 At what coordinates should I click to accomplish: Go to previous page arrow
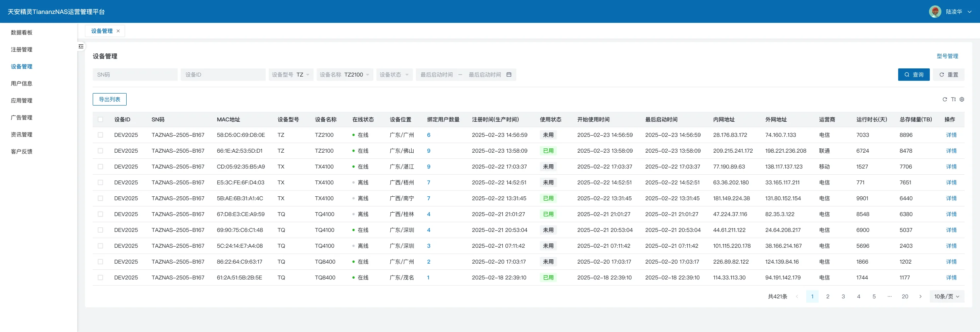(797, 296)
